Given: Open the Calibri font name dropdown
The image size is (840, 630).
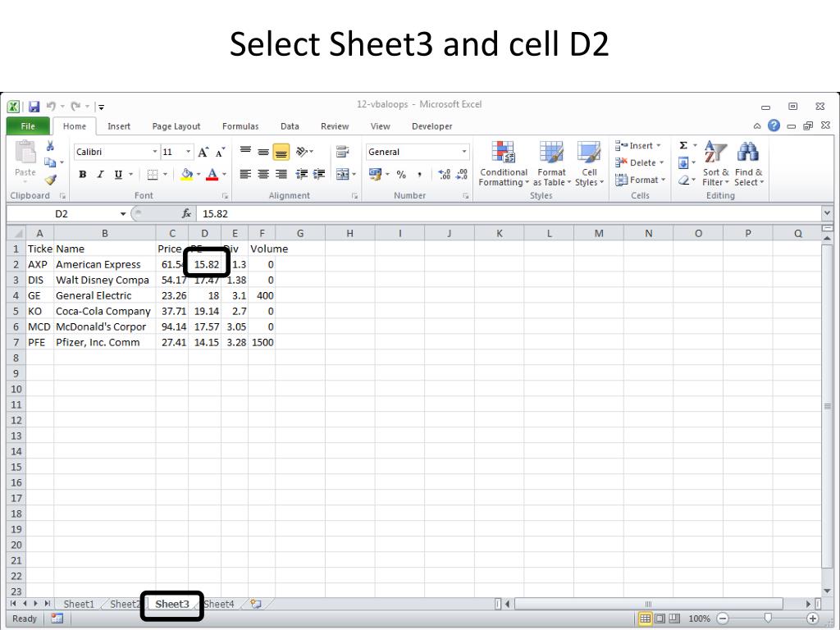Looking at the screenshot, I should tap(155, 152).
